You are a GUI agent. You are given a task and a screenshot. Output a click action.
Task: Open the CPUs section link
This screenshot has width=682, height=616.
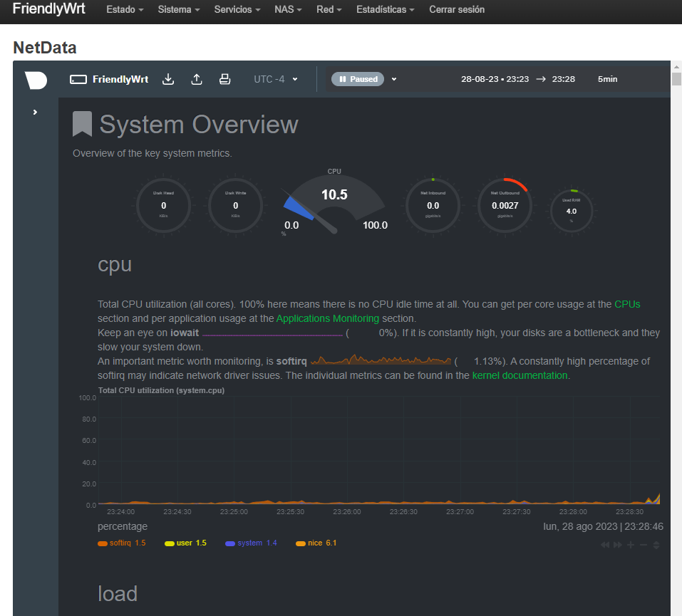coord(627,304)
